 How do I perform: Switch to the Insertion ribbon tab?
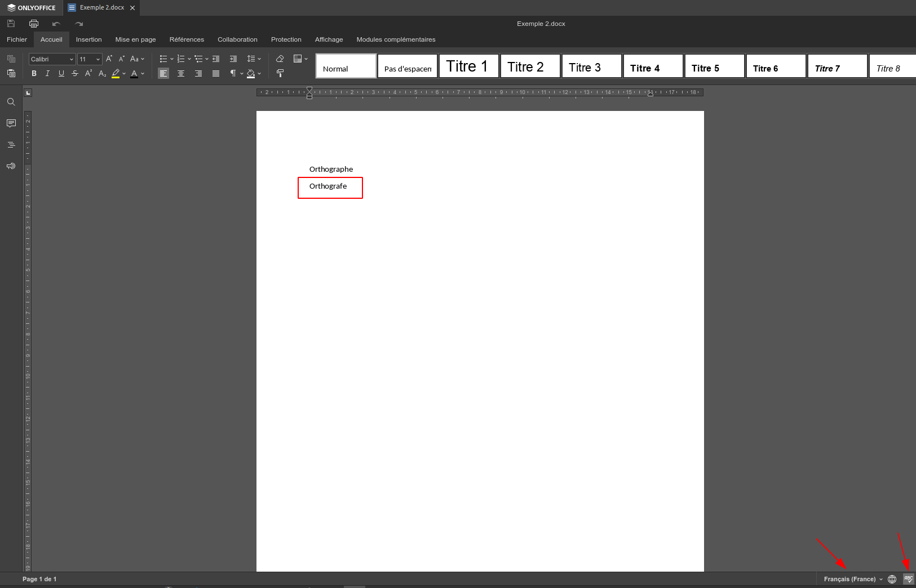pyautogui.click(x=89, y=39)
